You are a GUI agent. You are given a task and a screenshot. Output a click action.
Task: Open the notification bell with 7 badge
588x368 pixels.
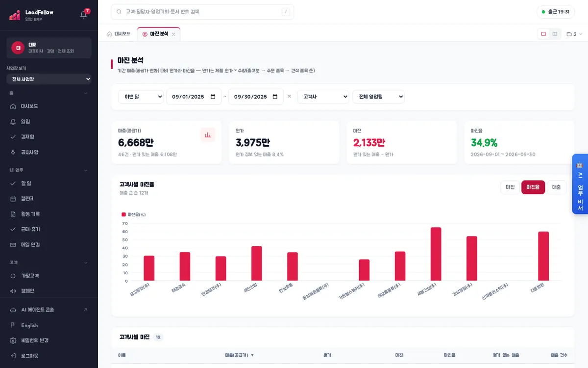[84, 14]
